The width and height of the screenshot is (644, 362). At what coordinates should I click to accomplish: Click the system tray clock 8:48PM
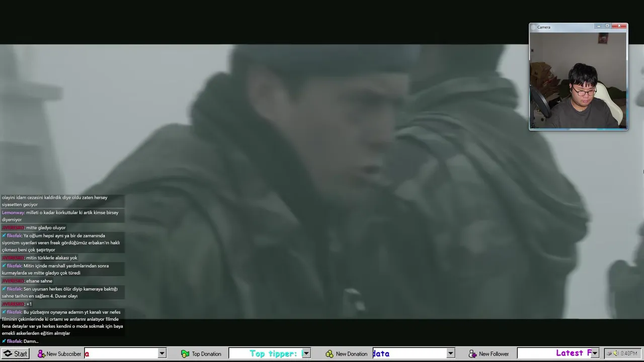pos(629,353)
